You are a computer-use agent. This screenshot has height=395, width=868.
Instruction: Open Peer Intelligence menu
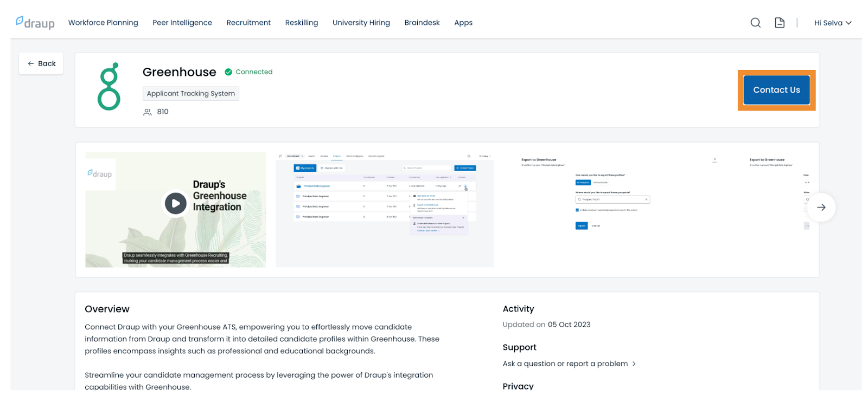click(182, 23)
